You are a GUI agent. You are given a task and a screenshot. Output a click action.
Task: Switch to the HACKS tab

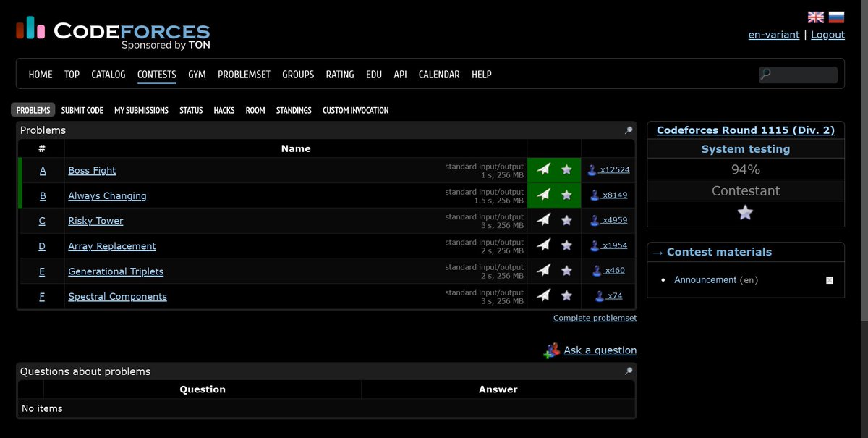pyautogui.click(x=224, y=110)
